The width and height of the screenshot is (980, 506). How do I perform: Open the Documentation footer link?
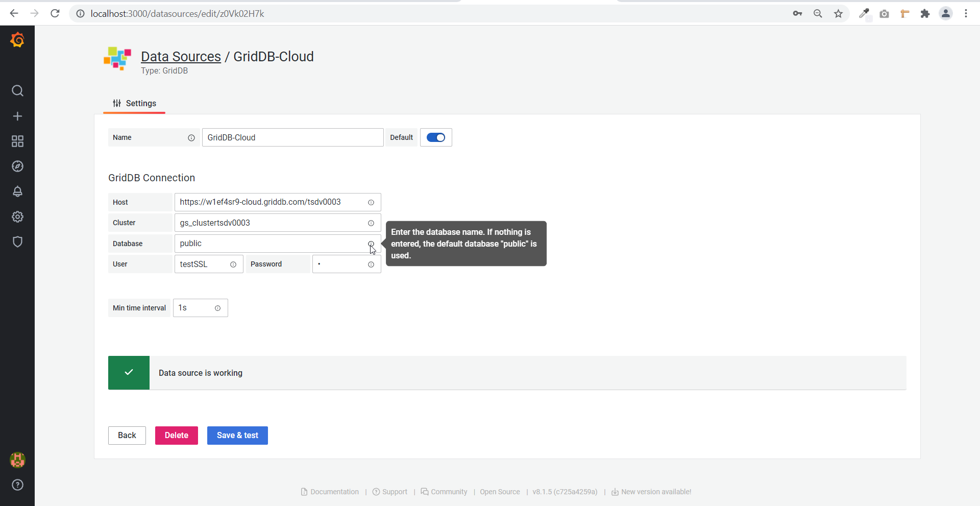pos(334,492)
